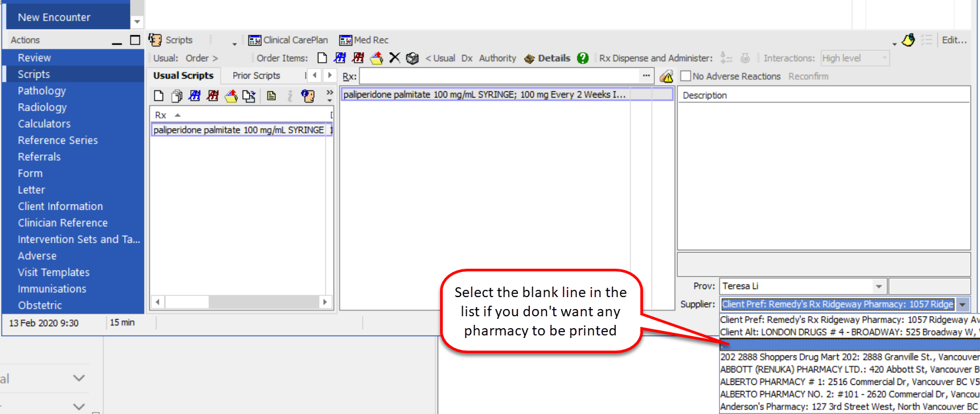The width and height of the screenshot is (980, 414).
Task: Select Pathology in the Actions sidebar
Action: (x=42, y=91)
